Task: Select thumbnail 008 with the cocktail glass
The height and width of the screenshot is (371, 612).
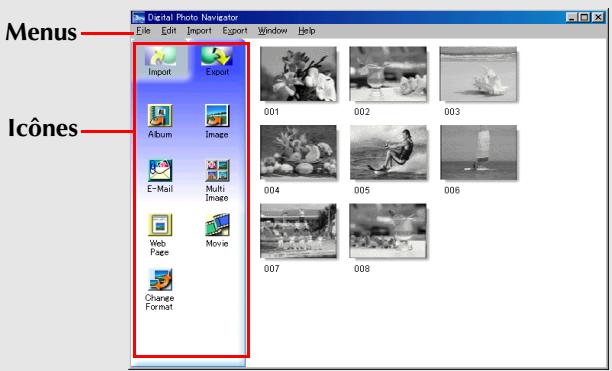Action: 388,231
